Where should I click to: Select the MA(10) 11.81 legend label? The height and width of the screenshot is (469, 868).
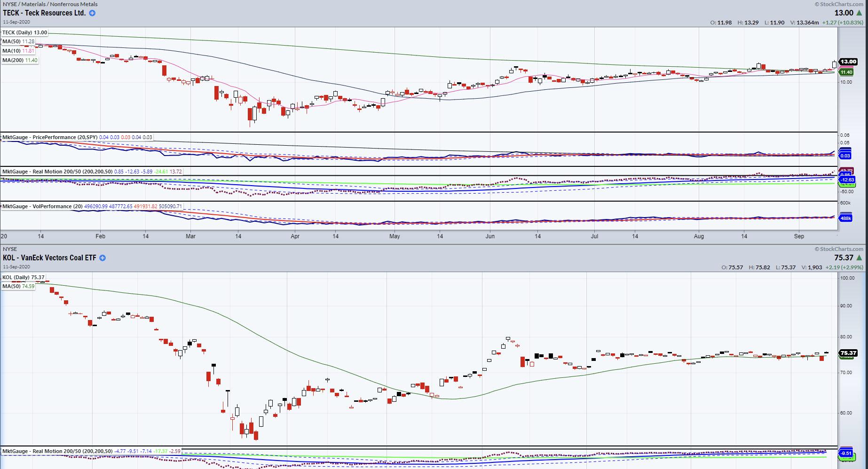18,51
